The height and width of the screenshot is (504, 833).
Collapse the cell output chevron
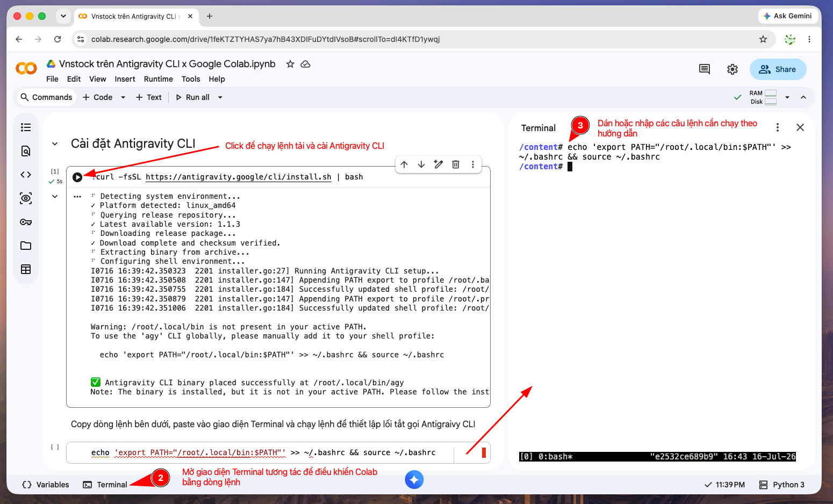(x=55, y=196)
